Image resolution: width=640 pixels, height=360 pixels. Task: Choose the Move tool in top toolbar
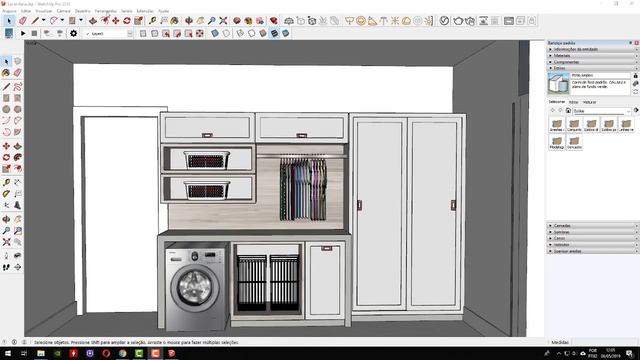coord(116,20)
